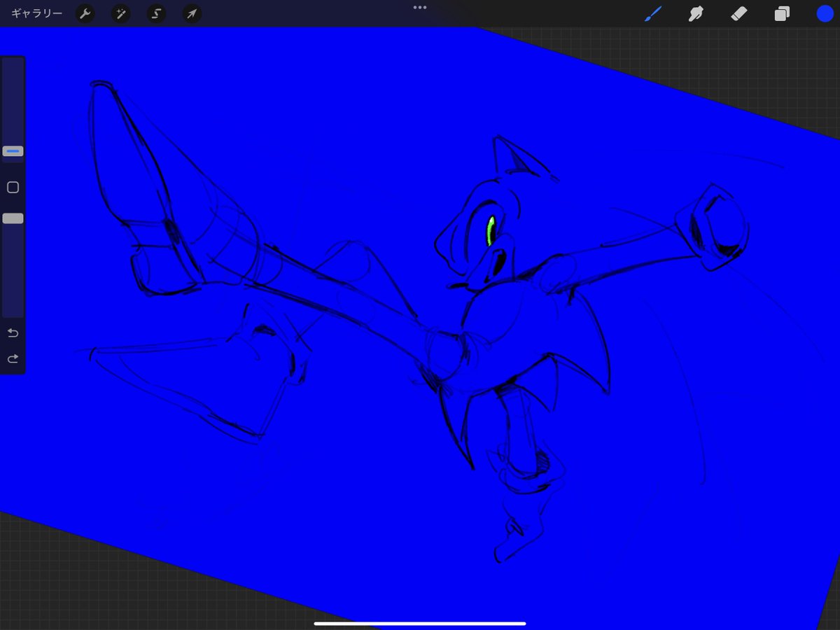Tap the Undo arrow
Viewport: 840px width, 630px height.
click(13, 333)
